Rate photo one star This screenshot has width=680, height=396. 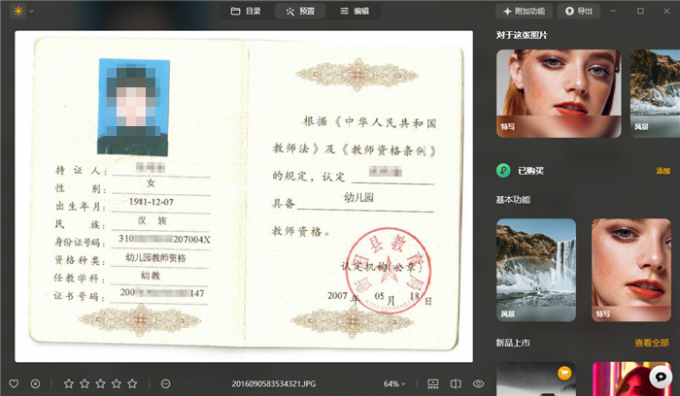point(69,383)
